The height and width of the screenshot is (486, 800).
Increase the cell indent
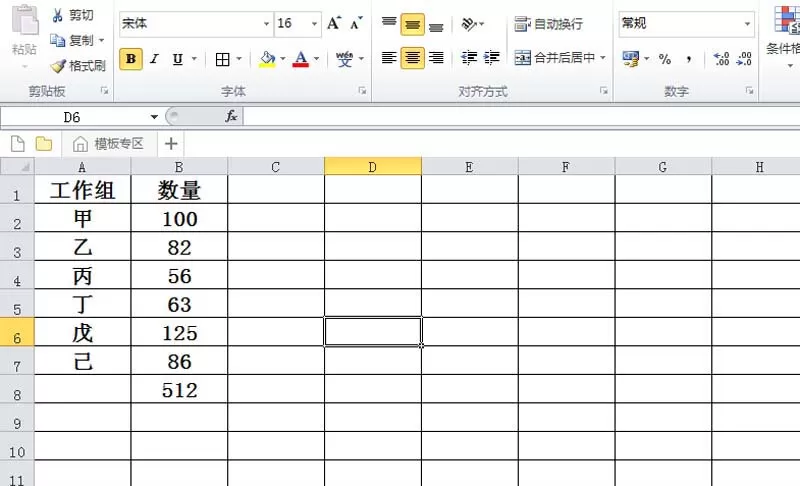click(492, 58)
